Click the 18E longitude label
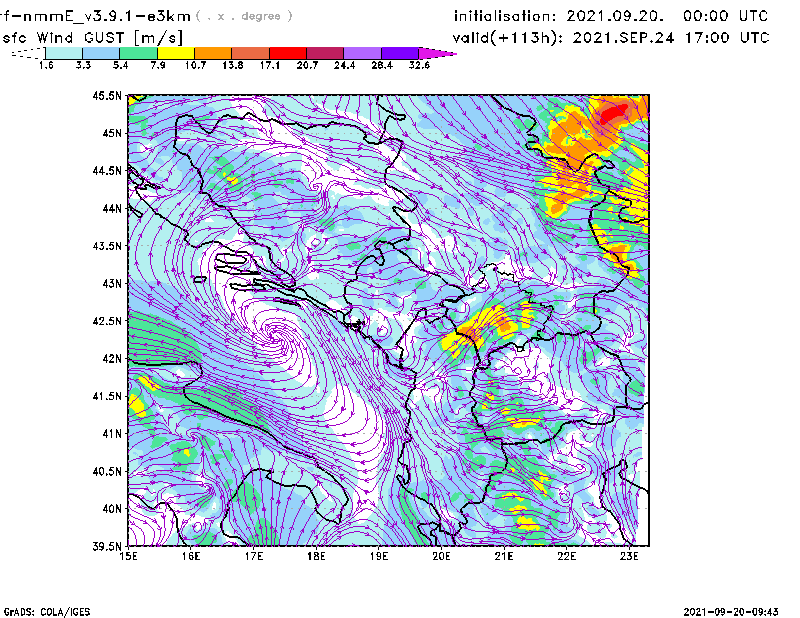This screenshot has height=618, width=800. coord(316,556)
